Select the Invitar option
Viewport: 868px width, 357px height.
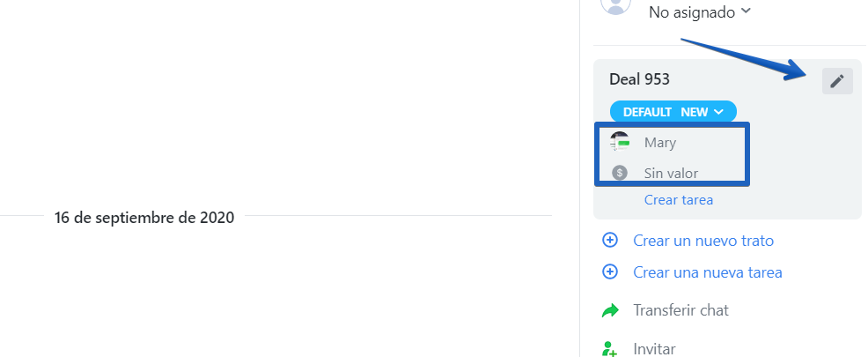[654, 349]
